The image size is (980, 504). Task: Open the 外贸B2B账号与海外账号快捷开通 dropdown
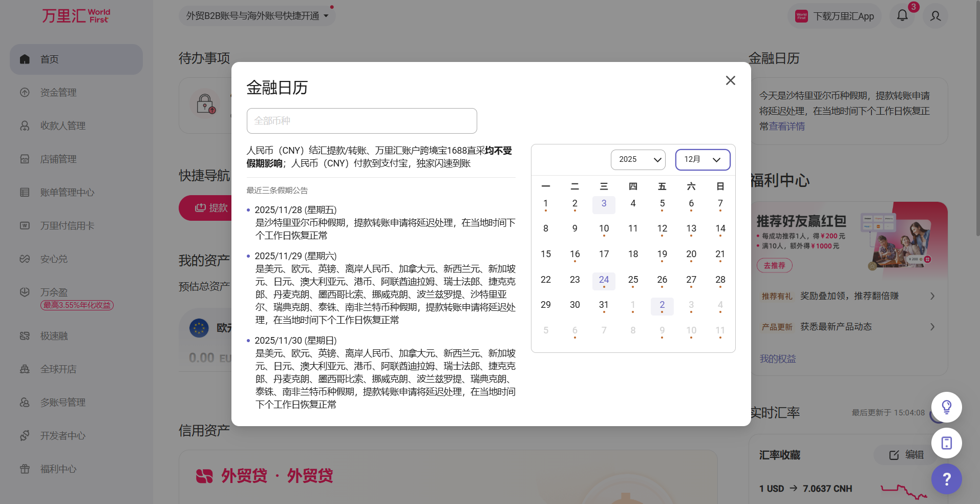coord(257,16)
